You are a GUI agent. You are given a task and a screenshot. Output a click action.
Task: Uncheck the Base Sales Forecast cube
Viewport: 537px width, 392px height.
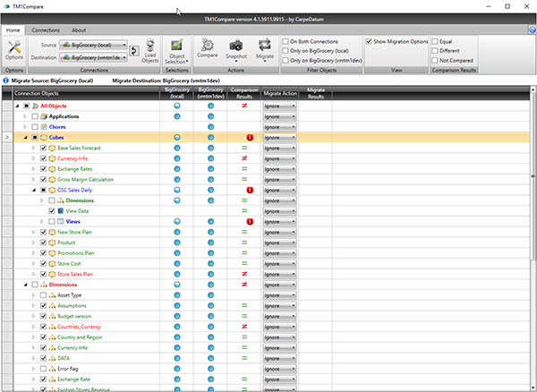[x=43, y=148]
